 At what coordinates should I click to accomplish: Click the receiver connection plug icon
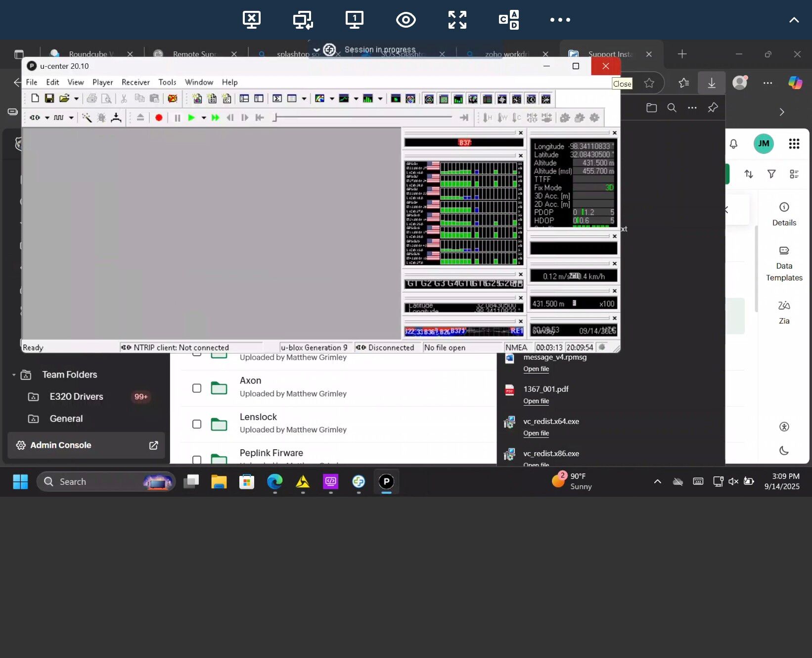35,118
